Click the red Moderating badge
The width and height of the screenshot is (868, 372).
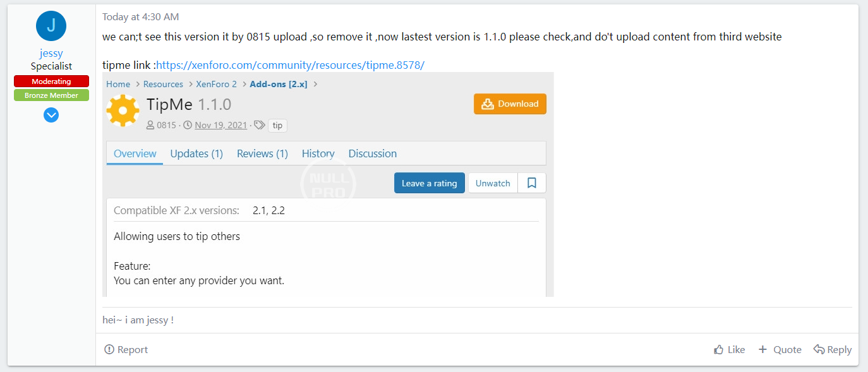[51, 81]
